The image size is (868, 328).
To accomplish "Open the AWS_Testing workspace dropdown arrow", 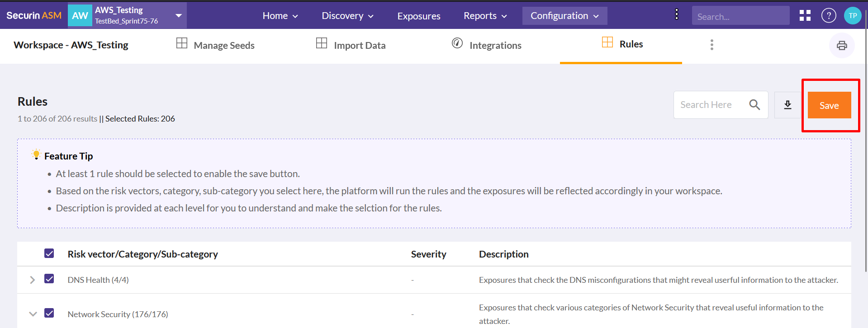I will pyautogui.click(x=179, y=15).
